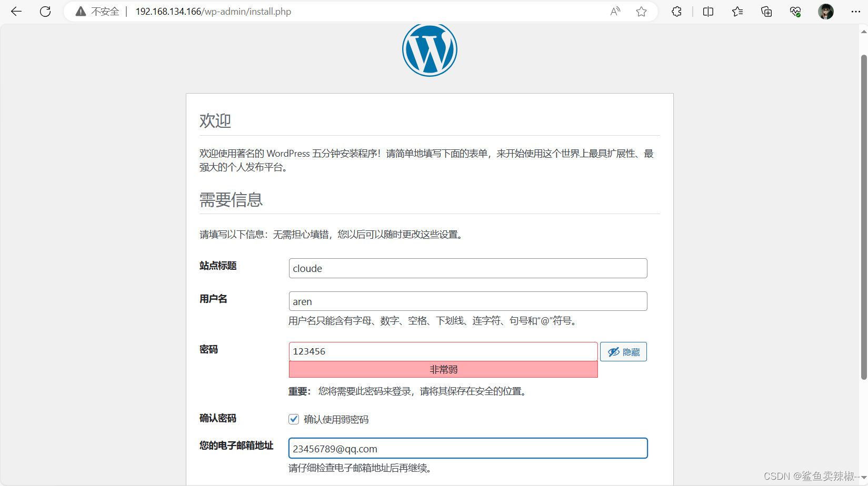Open the browser settings and more menu
Viewport: 868px width, 486px height.
856,12
